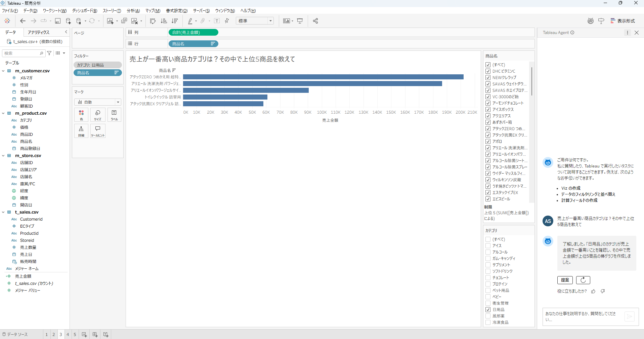Switch to sheet tab 4
This screenshot has height=339, width=644.
(x=68, y=335)
